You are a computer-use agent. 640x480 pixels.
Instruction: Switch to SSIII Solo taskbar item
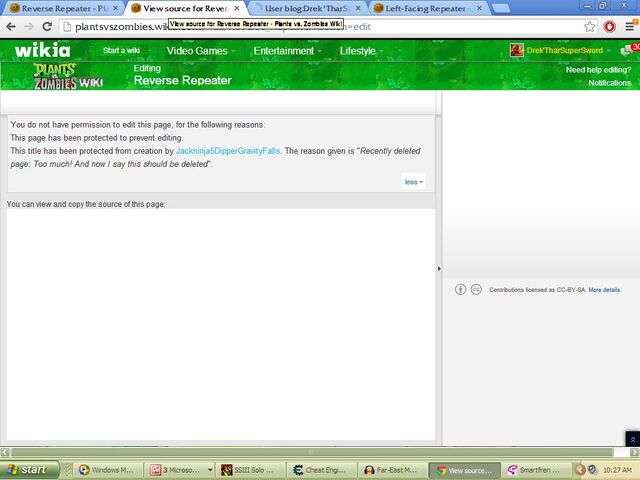[x=251, y=470]
